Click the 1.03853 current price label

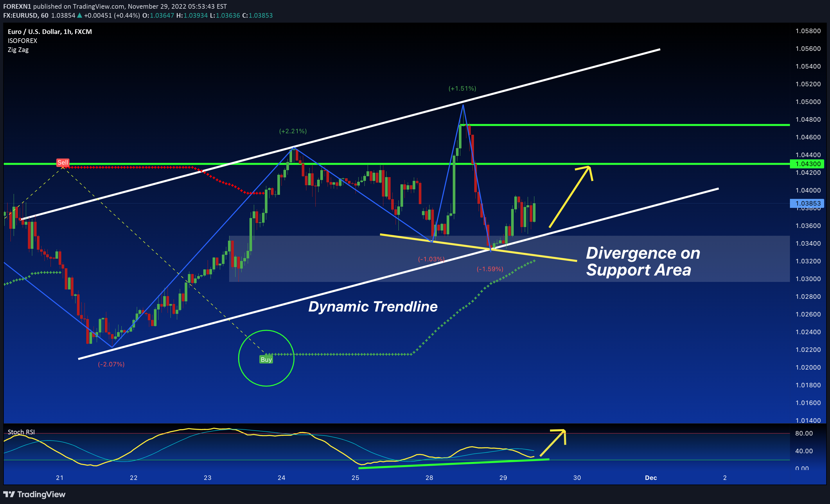click(807, 203)
